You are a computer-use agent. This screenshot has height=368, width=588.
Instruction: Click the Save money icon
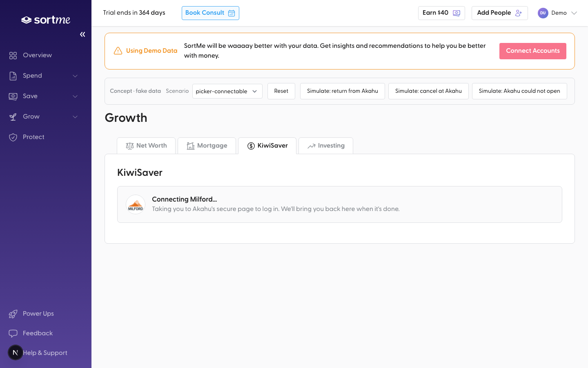pyautogui.click(x=13, y=96)
